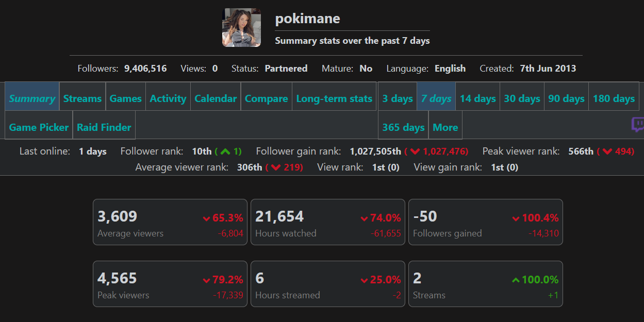Click Average viewer rank 306th value
The width and height of the screenshot is (644, 322).
point(250,167)
